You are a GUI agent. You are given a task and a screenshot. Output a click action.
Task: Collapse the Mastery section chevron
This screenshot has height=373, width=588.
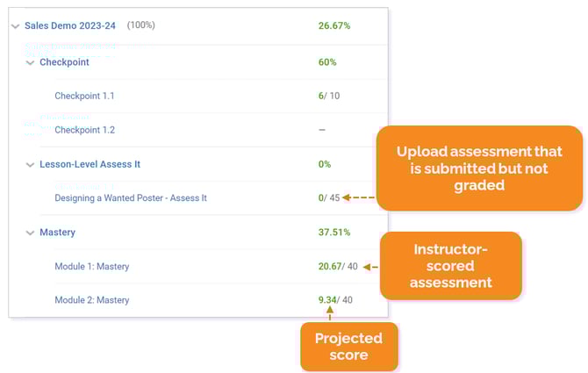click(x=30, y=233)
